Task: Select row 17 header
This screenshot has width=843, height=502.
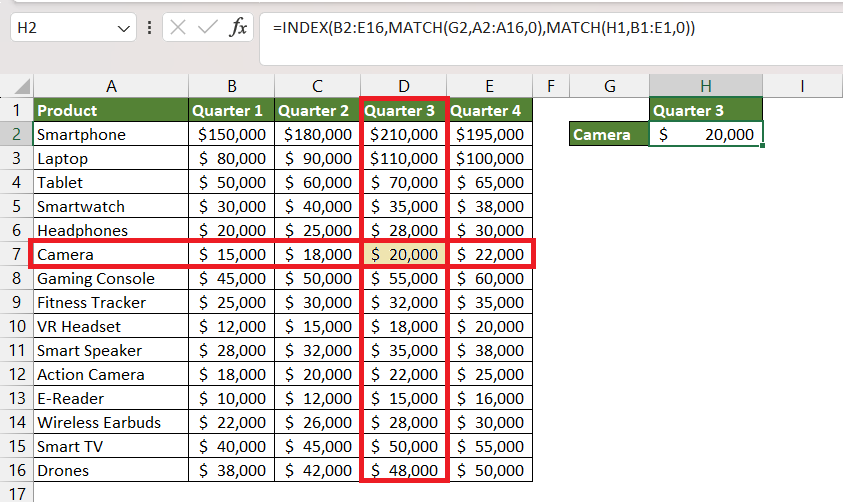Action: (x=16, y=493)
